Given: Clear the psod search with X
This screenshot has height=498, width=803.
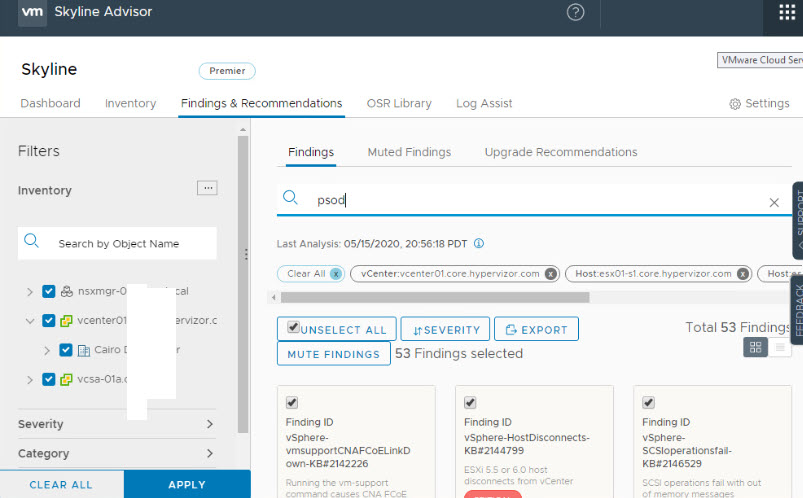Looking at the screenshot, I should 774,202.
